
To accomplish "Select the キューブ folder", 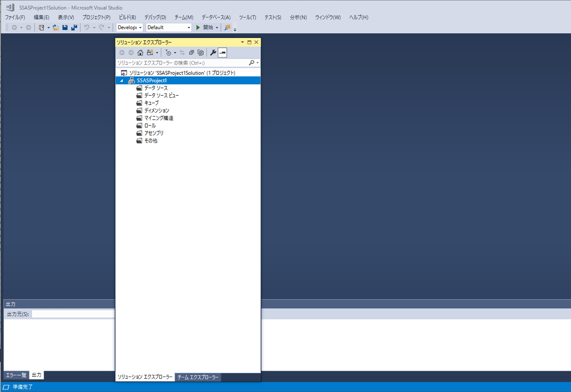I will tap(147, 103).
